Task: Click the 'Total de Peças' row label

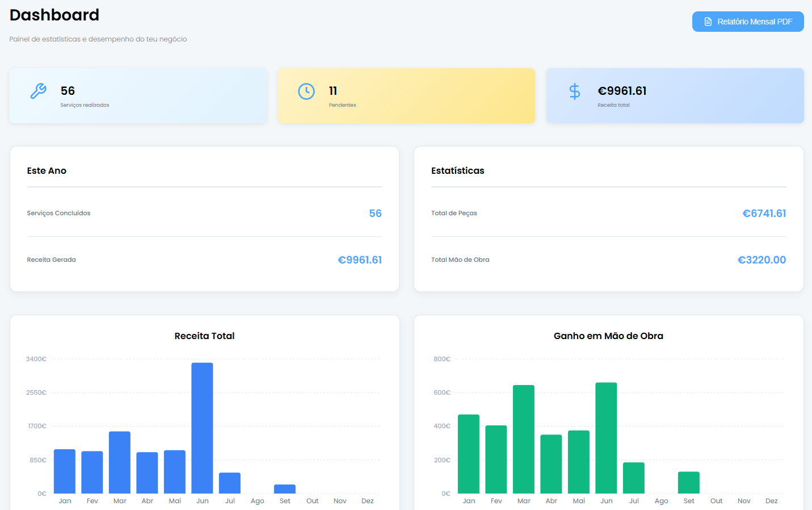Action: 454,213
